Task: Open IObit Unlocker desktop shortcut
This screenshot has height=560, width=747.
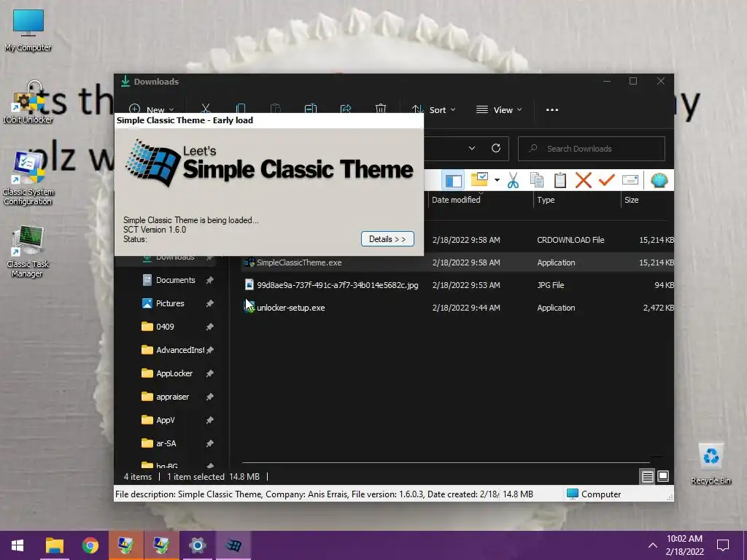Action: click(28, 102)
